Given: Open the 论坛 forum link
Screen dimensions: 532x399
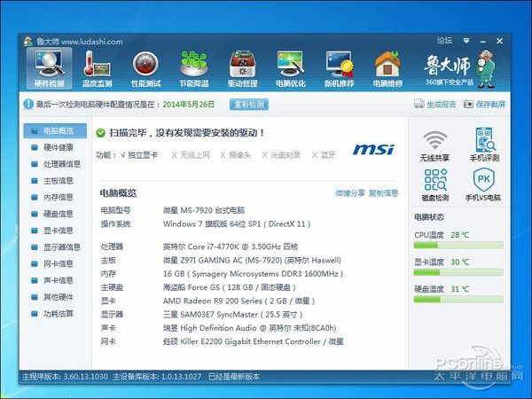Looking at the screenshot, I should point(444,41).
